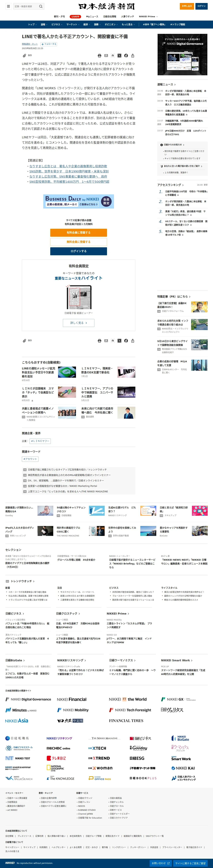The image size is (213, 868).
Task: Click the magnifier icon in the search box
Action: point(41,6)
